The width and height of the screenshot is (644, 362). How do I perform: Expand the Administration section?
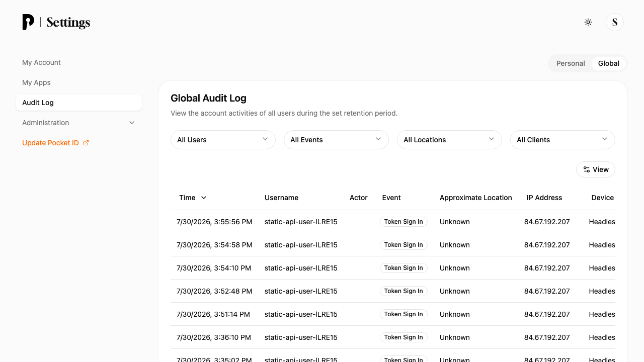coord(79,123)
